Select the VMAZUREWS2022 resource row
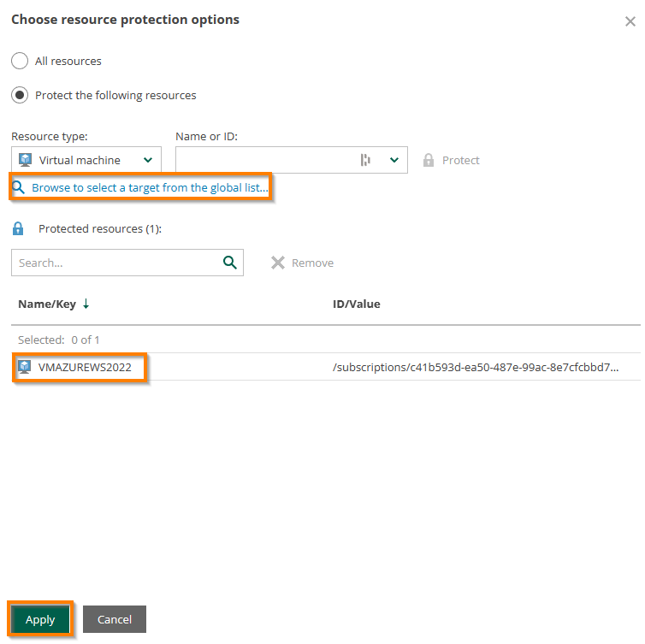The height and width of the screenshot is (644, 645). (x=85, y=367)
